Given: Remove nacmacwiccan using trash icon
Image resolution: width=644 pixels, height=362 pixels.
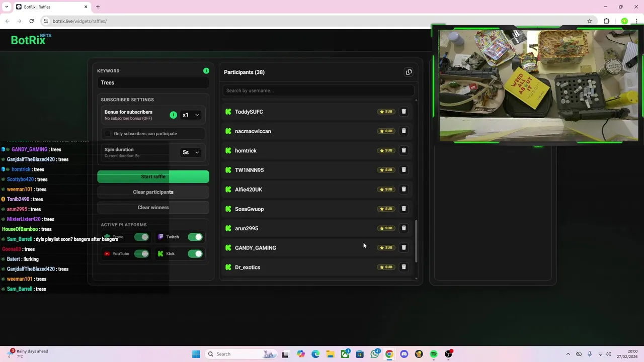Looking at the screenshot, I should 404,131.
